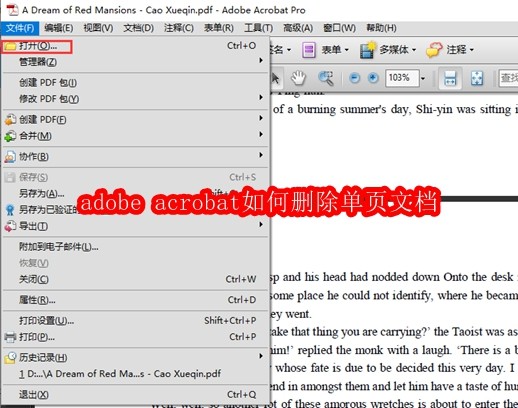This screenshot has height=408, width=518.
Task: Open the View (视图) menu
Action: click(98, 28)
